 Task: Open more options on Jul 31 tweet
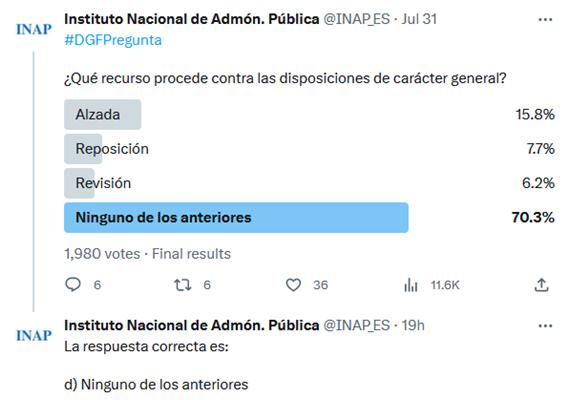pos(545,20)
